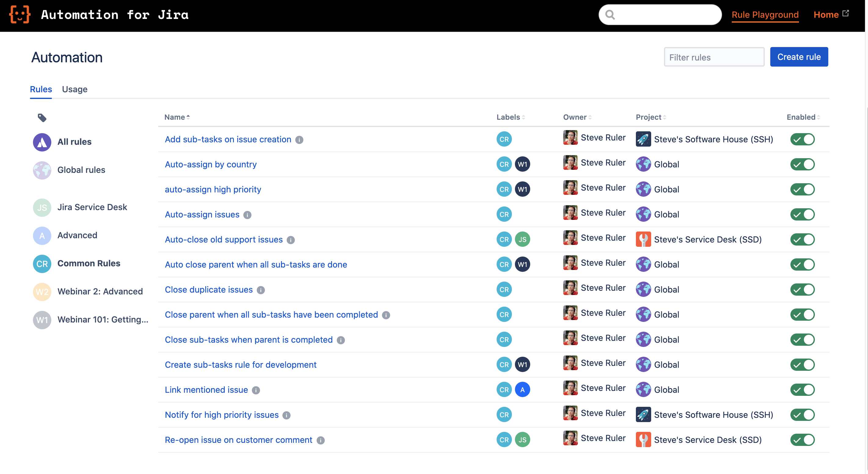This screenshot has height=474, width=868.
Task: Click the W1 label badge on Auto-assign by country
Action: [x=522, y=164]
